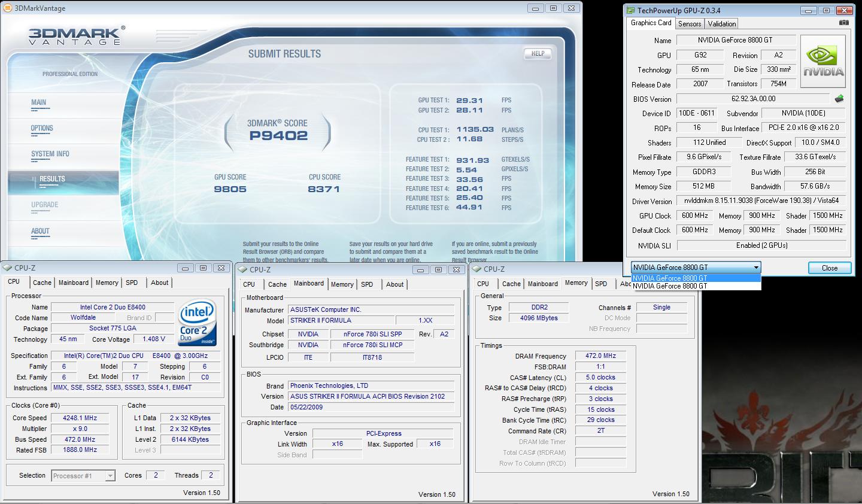This screenshot has height=504, width=862.
Task: Close the middle CPU-Z Mainboard window
Action: (x=456, y=270)
